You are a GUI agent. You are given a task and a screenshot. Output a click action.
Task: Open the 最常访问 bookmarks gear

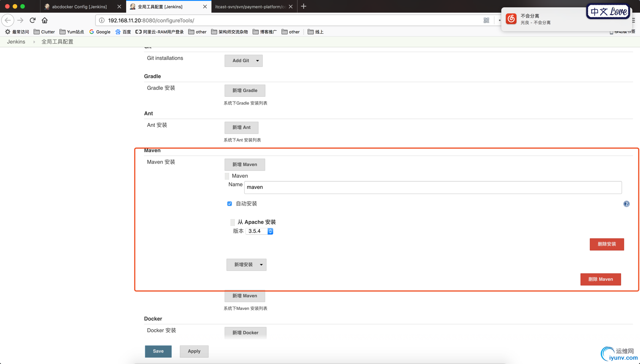8,32
